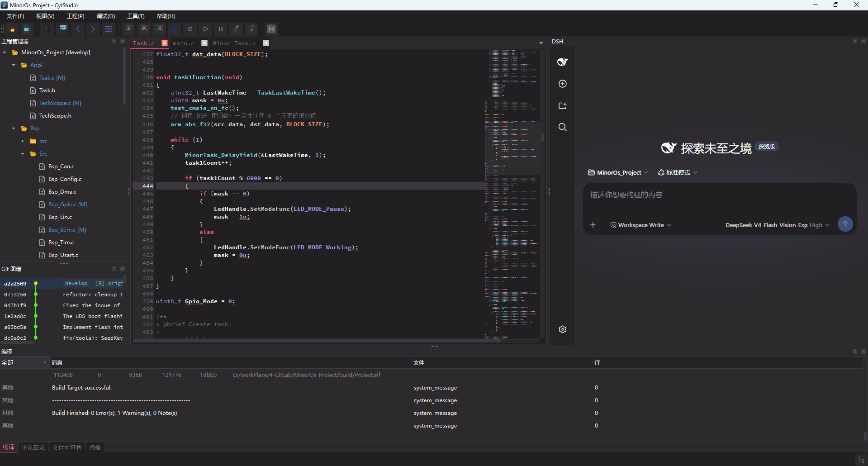Start debugging with the bug icon
This screenshot has height=466, width=868.
[175, 29]
